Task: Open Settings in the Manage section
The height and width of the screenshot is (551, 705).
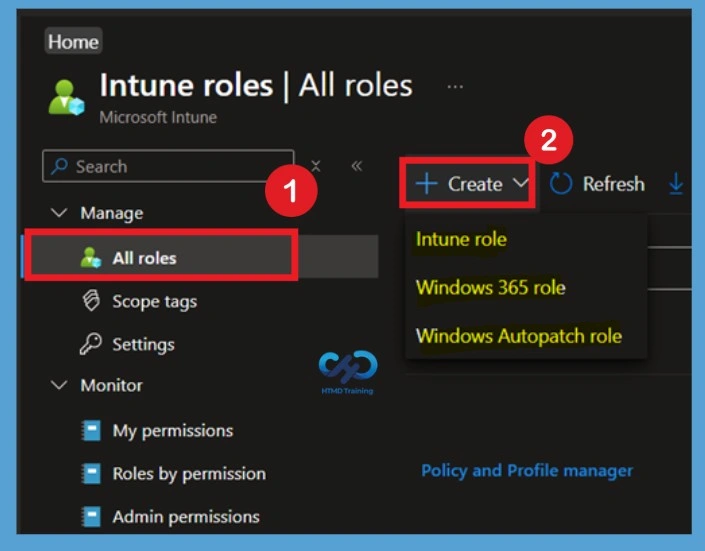Action: pyautogui.click(x=143, y=344)
